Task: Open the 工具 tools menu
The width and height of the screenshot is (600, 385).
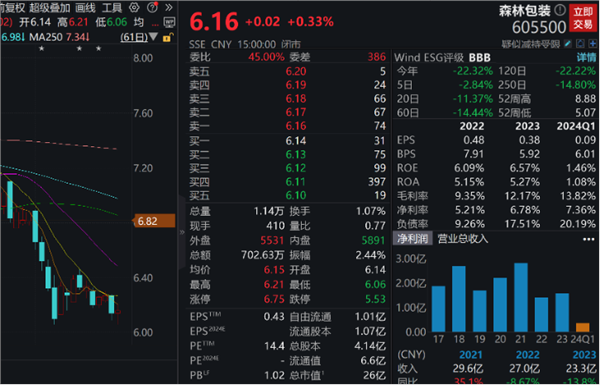Action: (x=112, y=7)
